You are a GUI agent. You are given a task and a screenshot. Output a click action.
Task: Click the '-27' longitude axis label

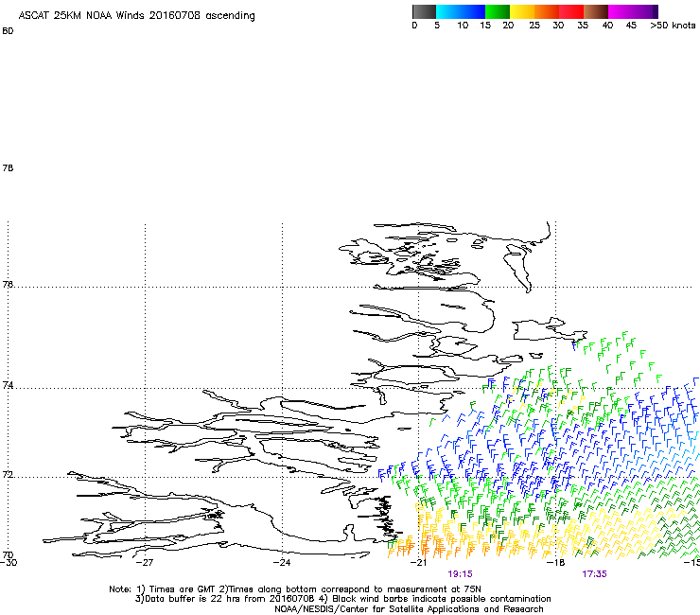click(145, 563)
